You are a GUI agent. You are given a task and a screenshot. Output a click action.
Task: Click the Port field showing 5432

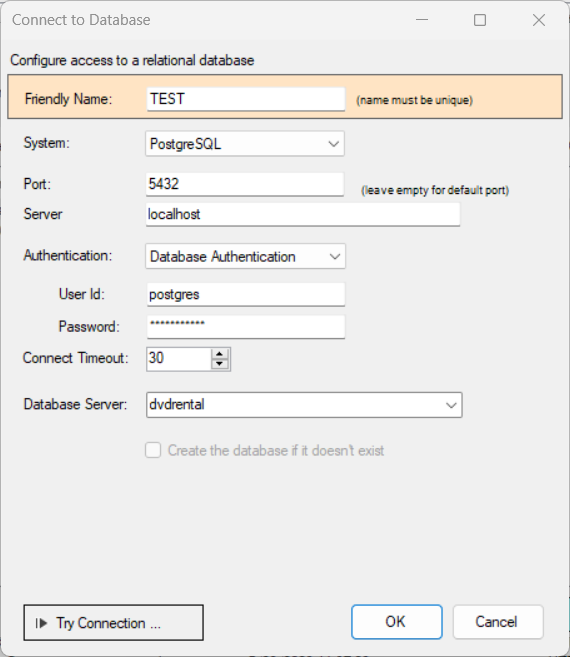point(245,184)
